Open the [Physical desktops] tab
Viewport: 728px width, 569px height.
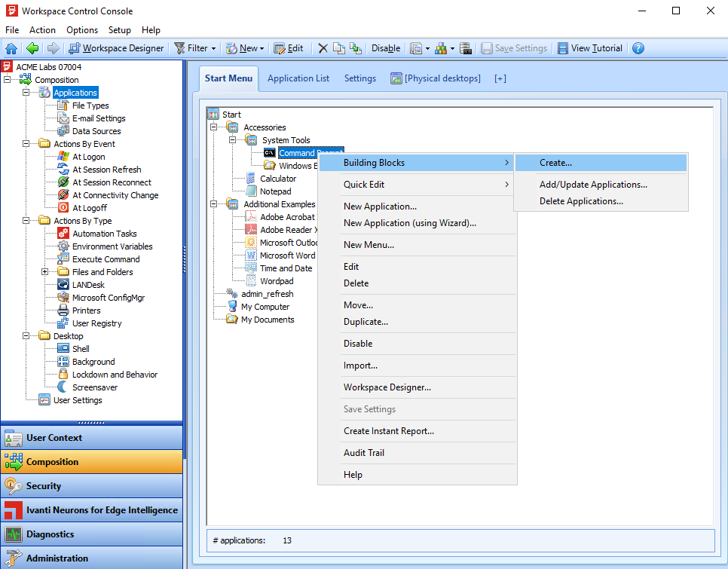point(436,78)
